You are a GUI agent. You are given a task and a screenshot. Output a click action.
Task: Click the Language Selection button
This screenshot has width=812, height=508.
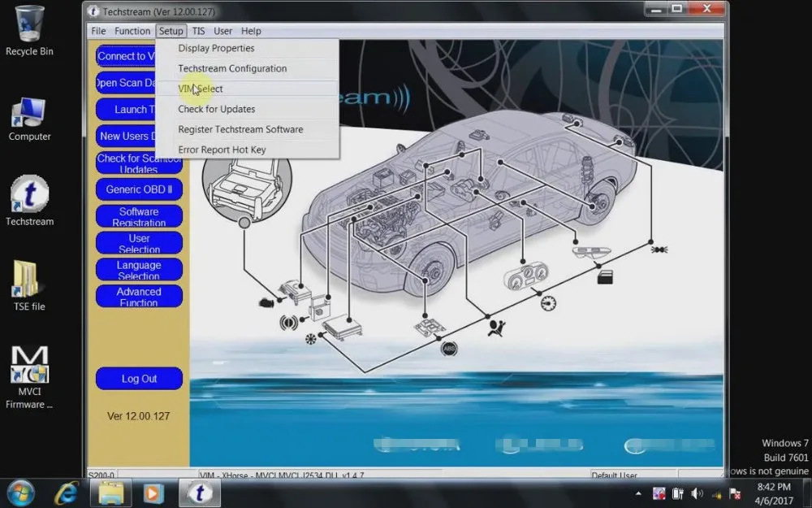(x=139, y=270)
